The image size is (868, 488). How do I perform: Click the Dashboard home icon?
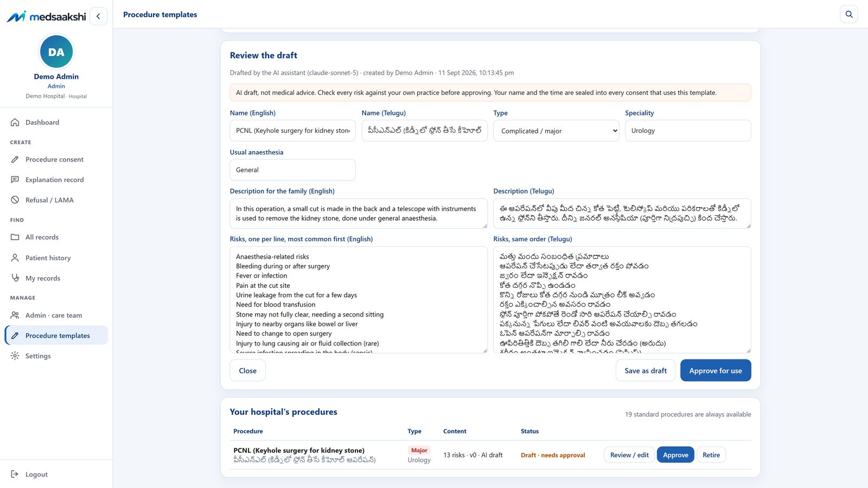click(15, 123)
